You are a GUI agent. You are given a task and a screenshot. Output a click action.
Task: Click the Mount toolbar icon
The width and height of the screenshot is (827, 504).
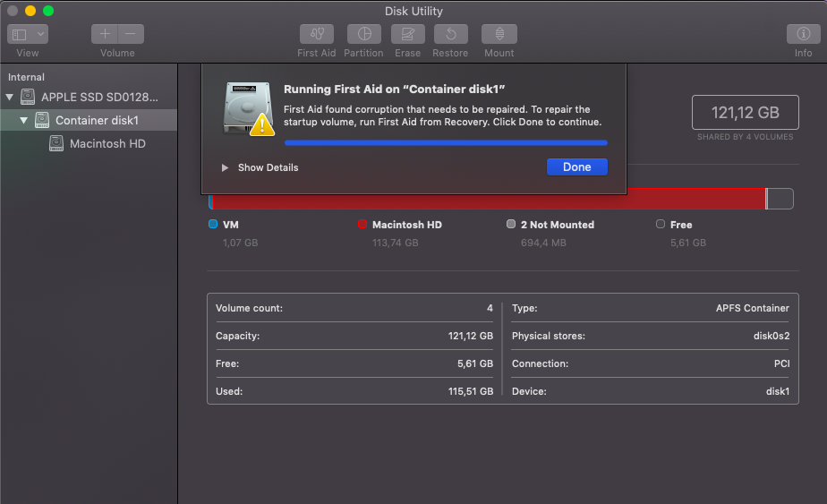tap(499, 34)
